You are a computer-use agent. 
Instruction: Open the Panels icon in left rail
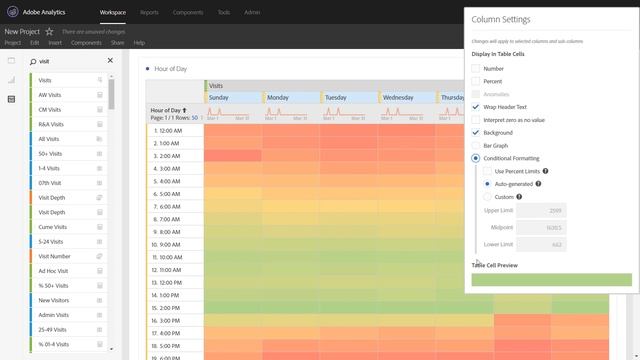pos(11,61)
